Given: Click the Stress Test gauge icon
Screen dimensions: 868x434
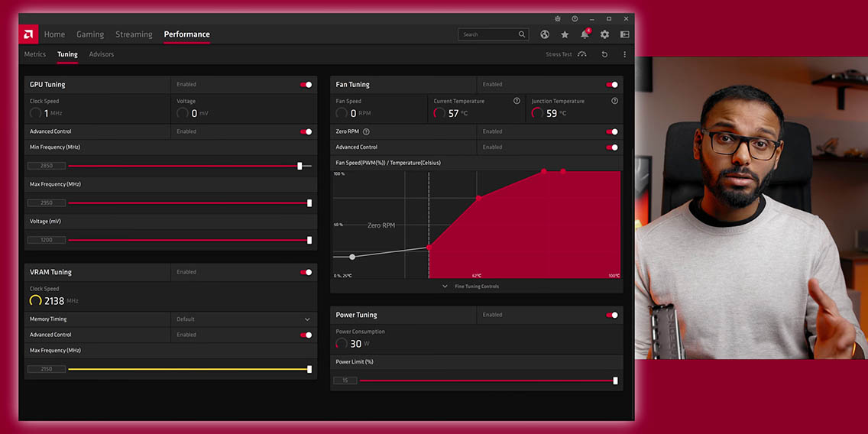Looking at the screenshot, I should tap(581, 54).
